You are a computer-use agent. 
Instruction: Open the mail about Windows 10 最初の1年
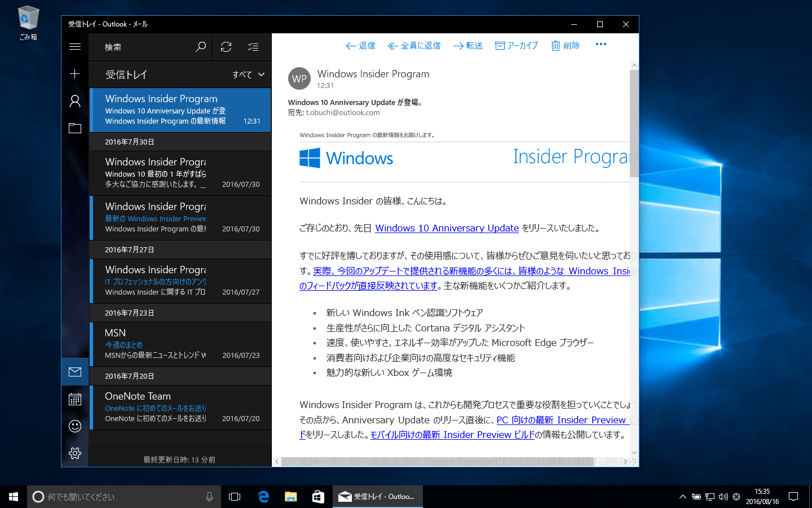[x=180, y=173]
